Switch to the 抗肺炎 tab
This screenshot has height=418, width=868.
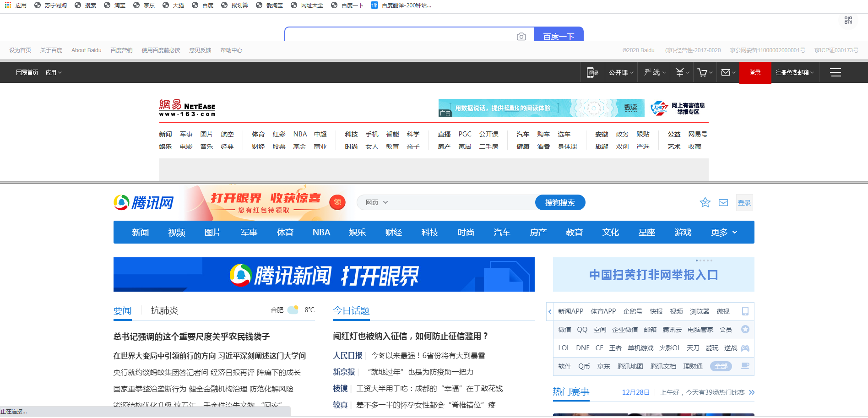[x=164, y=310]
